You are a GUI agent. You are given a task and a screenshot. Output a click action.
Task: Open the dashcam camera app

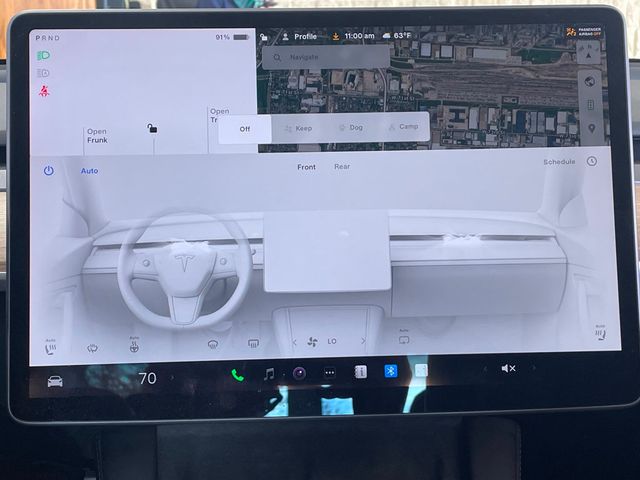point(299,373)
